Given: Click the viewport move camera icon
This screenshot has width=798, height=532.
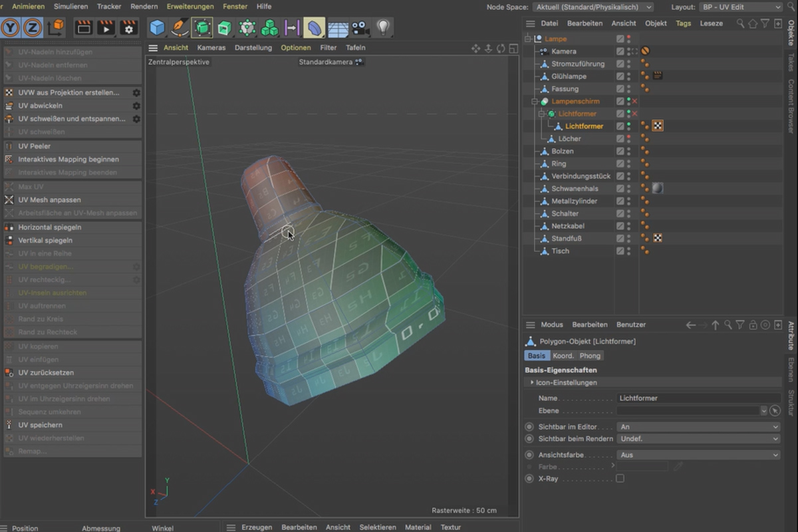Looking at the screenshot, I should click(x=475, y=49).
